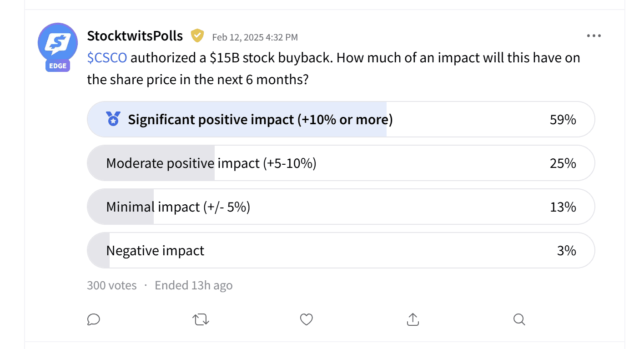Open the three-dot post options menu
The height and width of the screenshot is (349, 644).
click(594, 36)
